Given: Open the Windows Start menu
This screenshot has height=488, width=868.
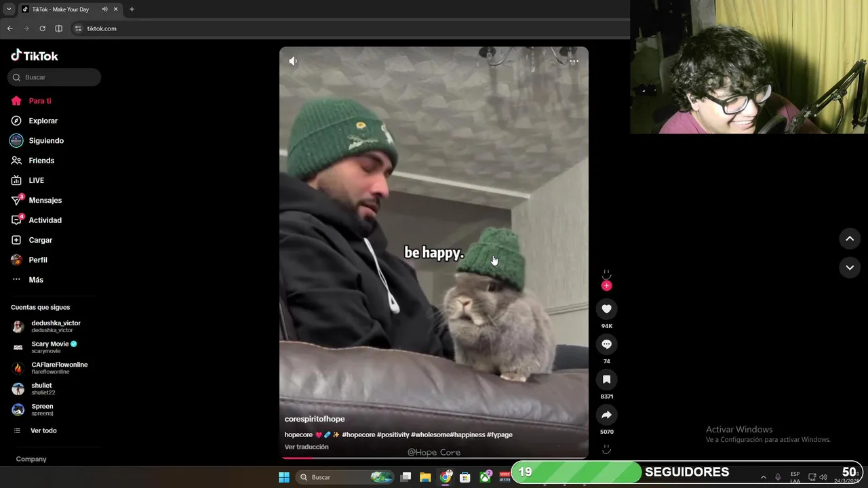Looking at the screenshot, I should (x=284, y=477).
